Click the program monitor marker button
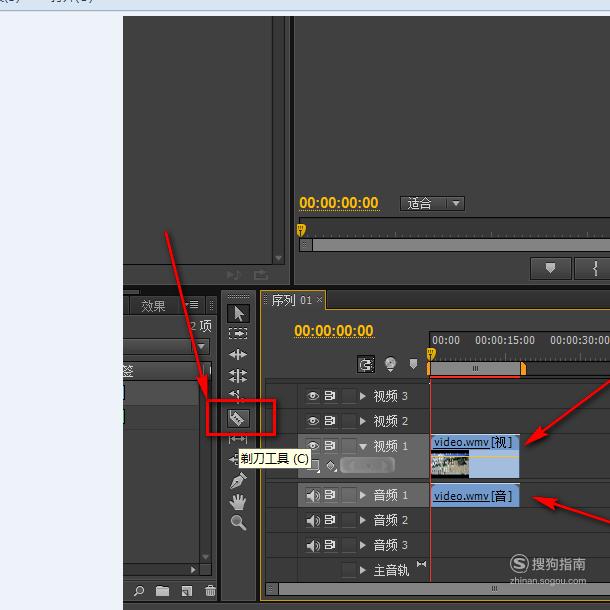Viewport: 610px width, 610px height. [x=550, y=268]
